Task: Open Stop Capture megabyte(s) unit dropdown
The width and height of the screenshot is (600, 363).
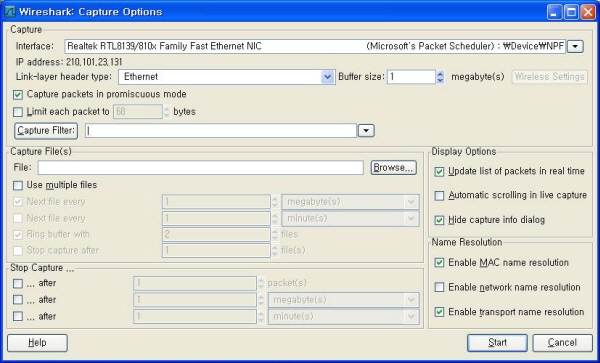Action: (344, 300)
